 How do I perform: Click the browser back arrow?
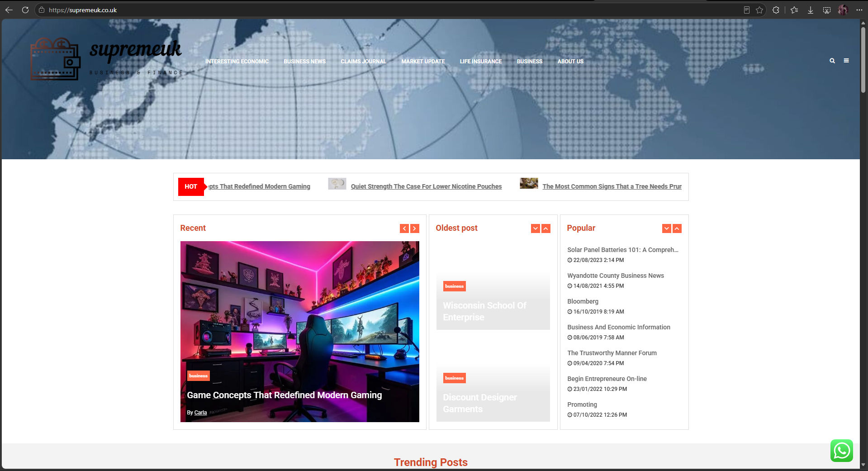tap(9, 10)
